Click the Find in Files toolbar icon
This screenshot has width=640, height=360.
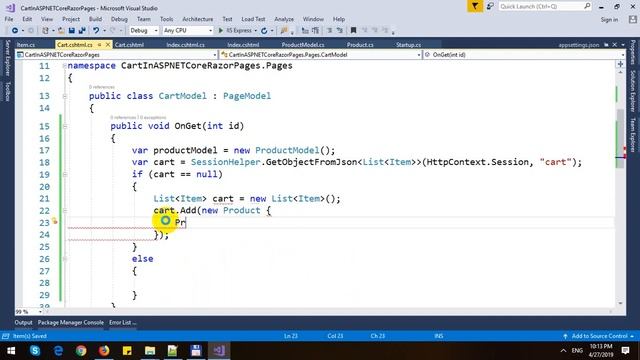(284, 31)
